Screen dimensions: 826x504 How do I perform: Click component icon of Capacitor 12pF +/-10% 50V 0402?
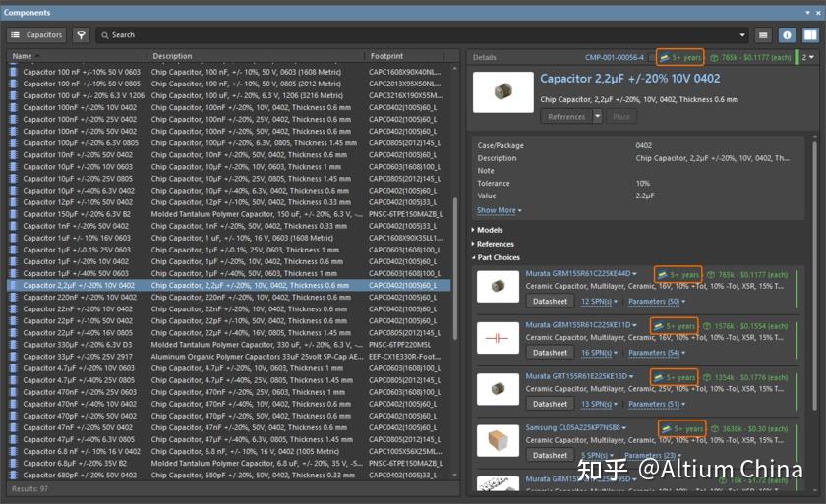14,202
